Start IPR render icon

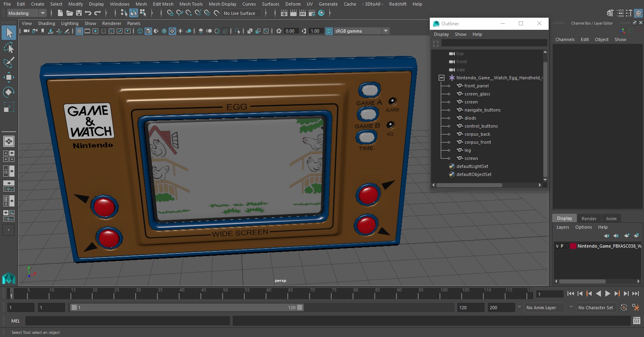(303, 13)
